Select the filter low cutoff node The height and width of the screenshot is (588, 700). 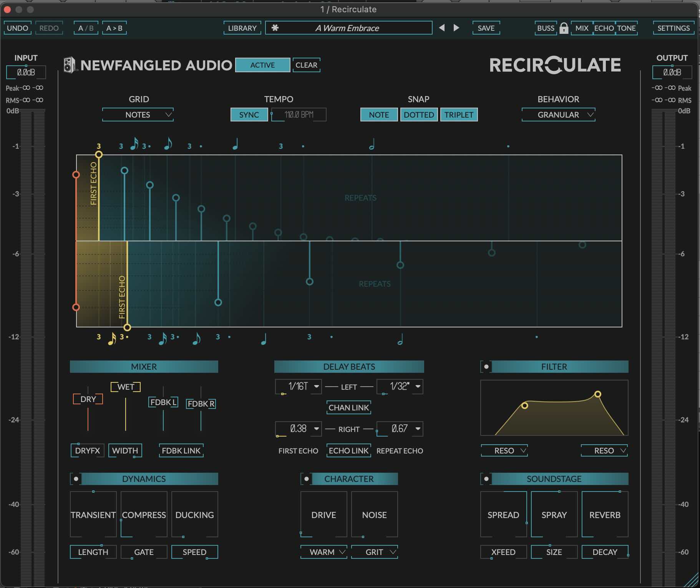[x=524, y=405]
